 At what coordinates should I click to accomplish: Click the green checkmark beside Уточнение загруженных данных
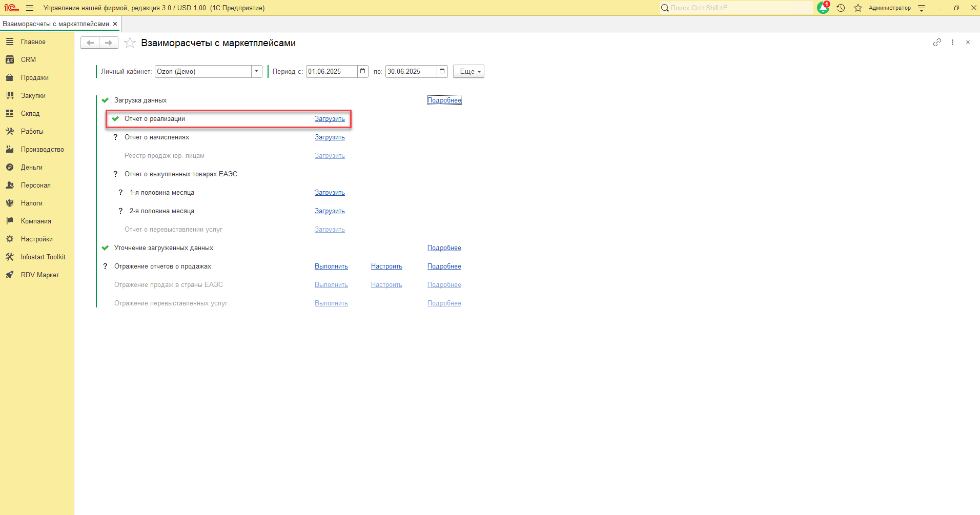[x=105, y=248]
